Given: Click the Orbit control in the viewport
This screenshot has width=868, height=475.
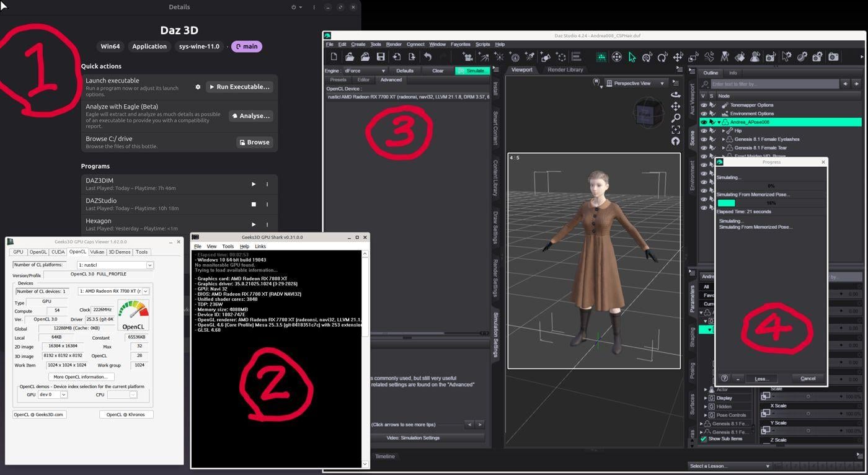Looking at the screenshot, I should [675, 94].
